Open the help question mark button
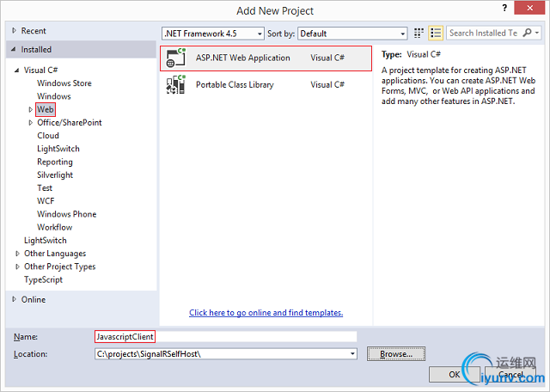 (x=504, y=8)
